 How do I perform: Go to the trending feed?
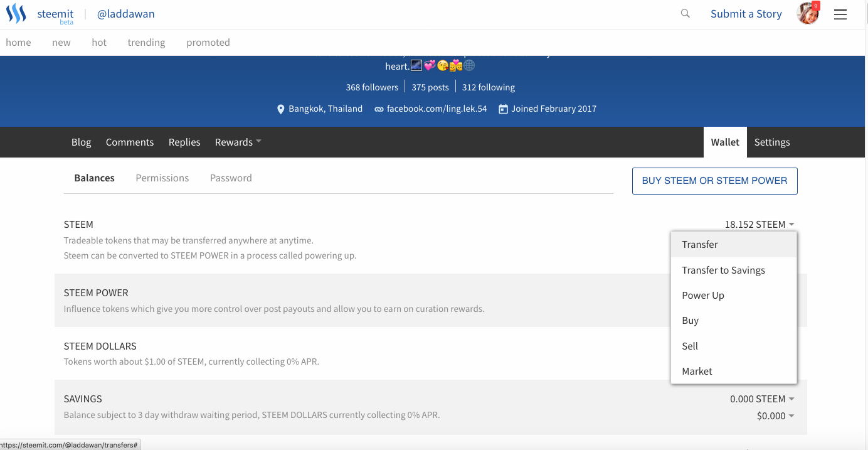point(146,42)
